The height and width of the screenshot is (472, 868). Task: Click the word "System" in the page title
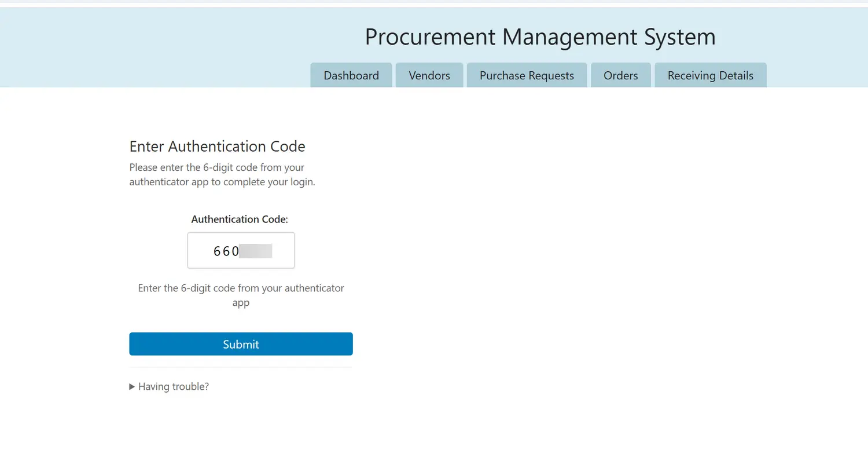pyautogui.click(x=679, y=37)
